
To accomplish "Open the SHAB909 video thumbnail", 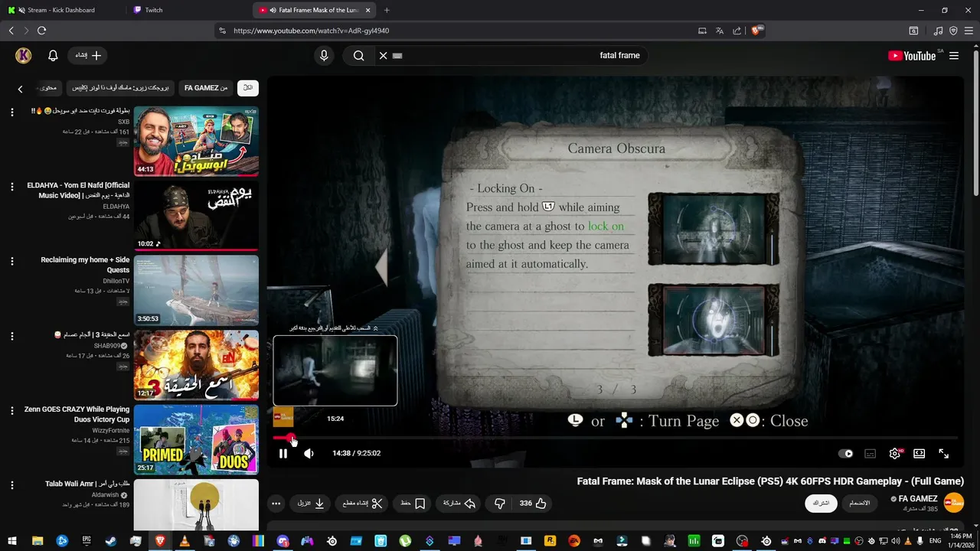I will coord(196,365).
